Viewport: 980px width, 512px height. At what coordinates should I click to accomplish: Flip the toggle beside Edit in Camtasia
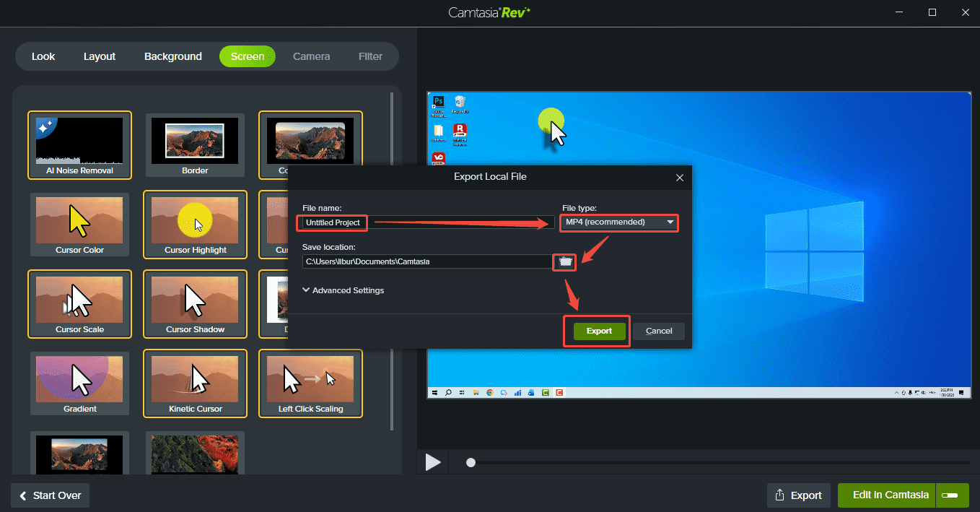[950, 495]
